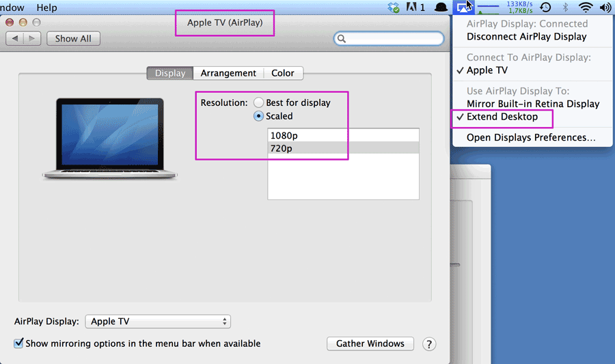Screen dimensions: 615x364
Task: Click the back navigation arrow
Action: (15, 38)
